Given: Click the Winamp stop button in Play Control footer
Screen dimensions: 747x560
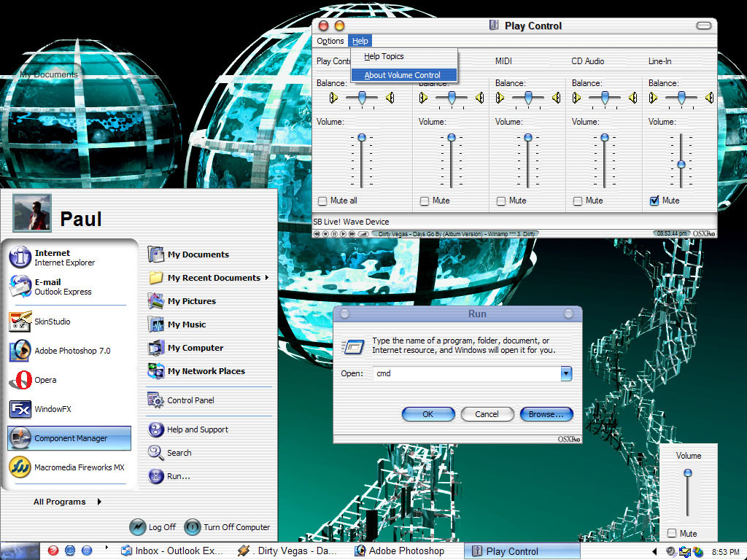Looking at the screenshot, I should (x=326, y=234).
